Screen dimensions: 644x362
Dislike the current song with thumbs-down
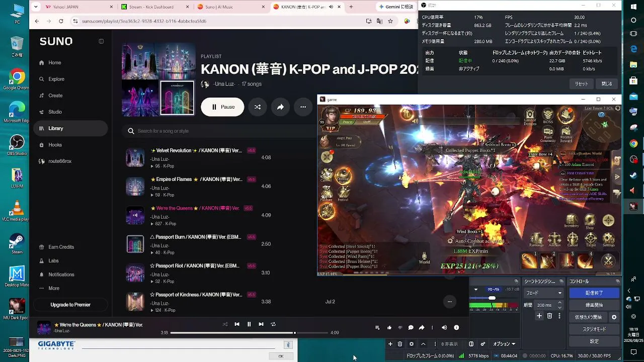click(x=400, y=328)
